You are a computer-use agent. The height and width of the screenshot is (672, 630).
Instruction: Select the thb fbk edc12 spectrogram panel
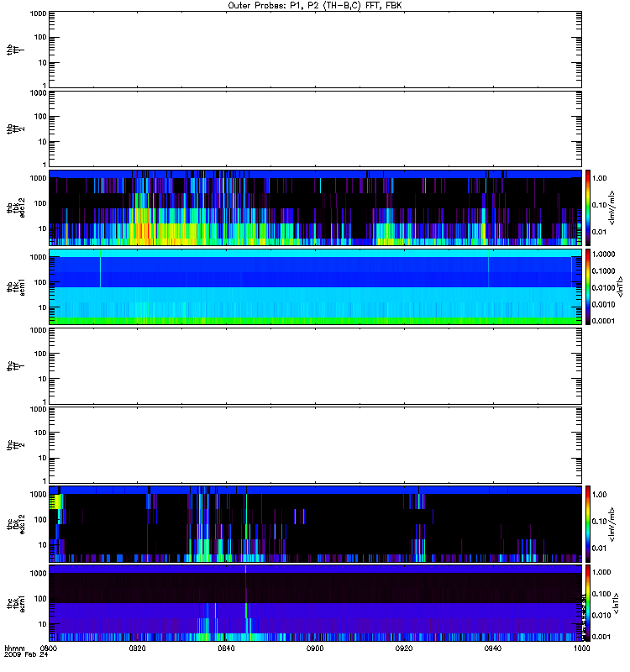[315, 207]
